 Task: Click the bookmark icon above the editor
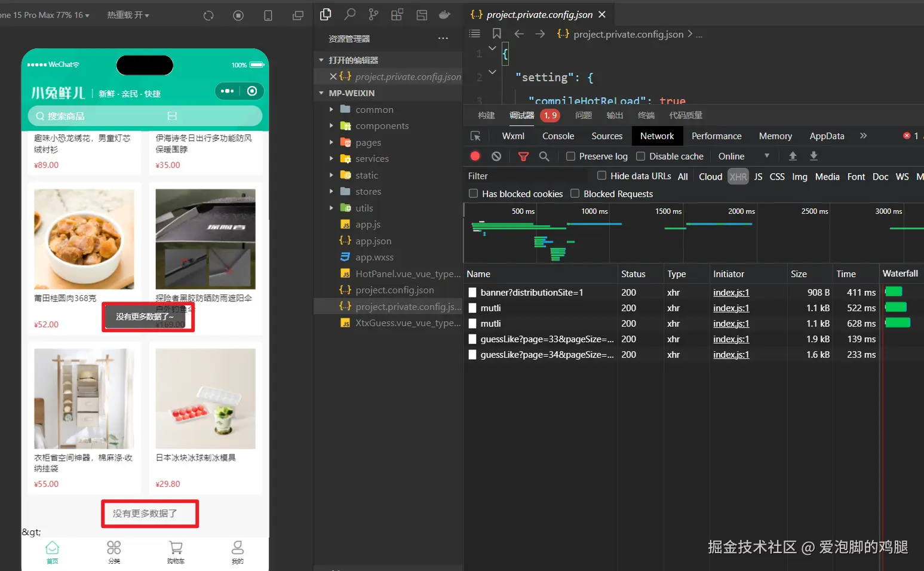click(x=497, y=33)
